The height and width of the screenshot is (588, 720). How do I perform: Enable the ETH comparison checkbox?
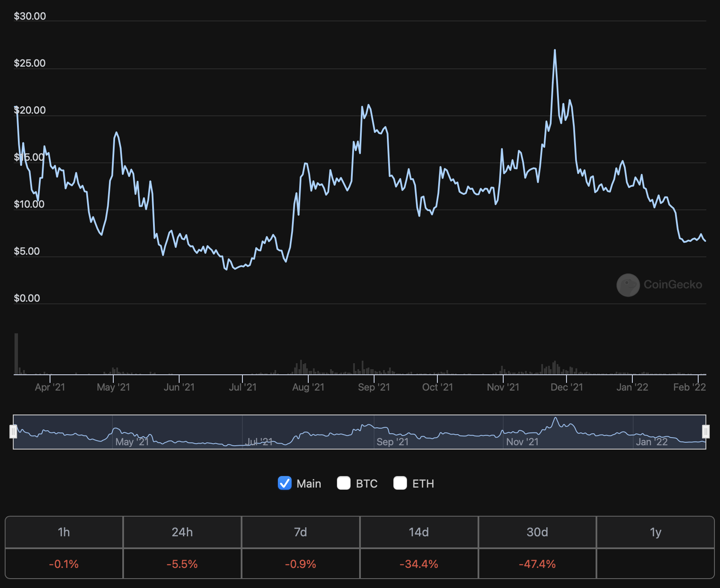click(x=400, y=483)
